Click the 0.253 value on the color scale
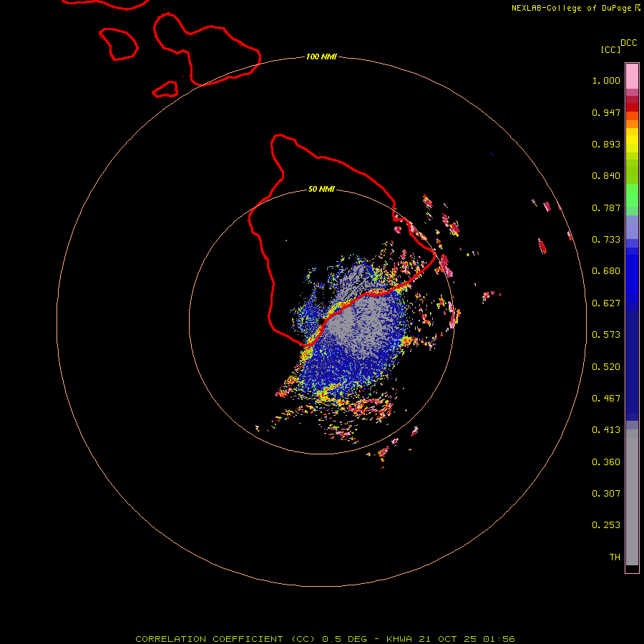This screenshot has height=644, width=644. [x=606, y=525]
